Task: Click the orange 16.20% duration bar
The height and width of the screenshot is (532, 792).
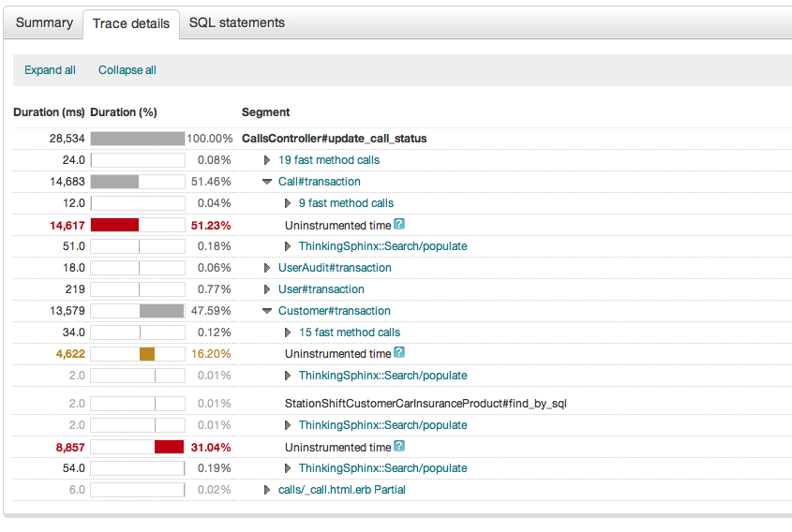Action: (x=146, y=354)
